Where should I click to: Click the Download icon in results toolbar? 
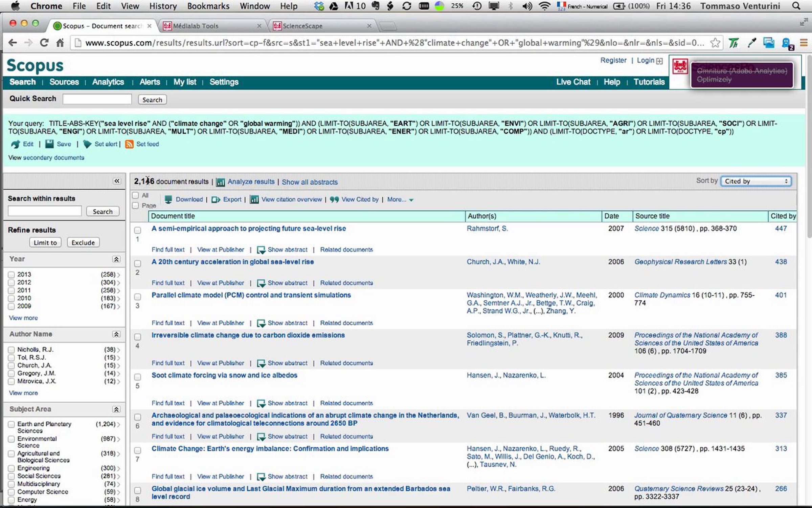click(168, 199)
